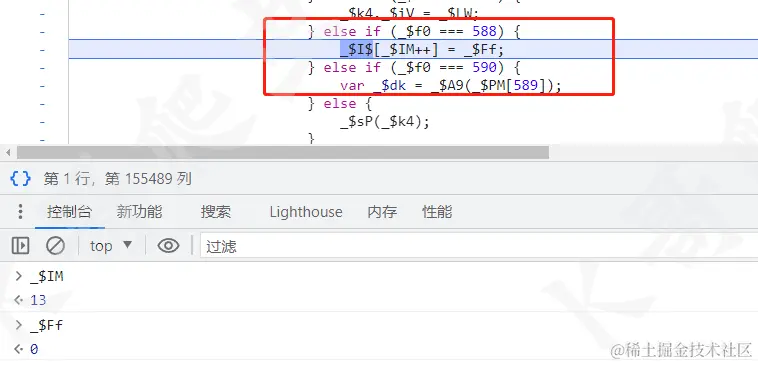Open the 性能 tab
The image size is (758, 365).
pyautogui.click(x=437, y=212)
